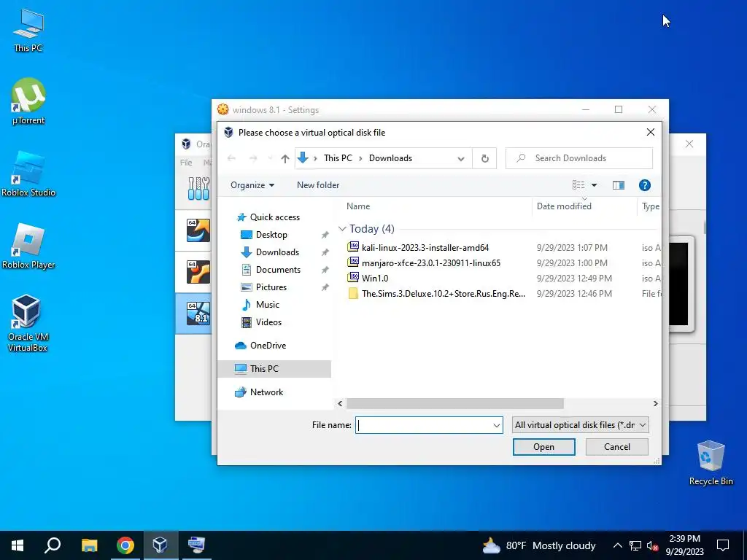The width and height of the screenshot is (747, 560).
Task: Click the Forward arrow in file dialog
Action: [x=253, y=158]
